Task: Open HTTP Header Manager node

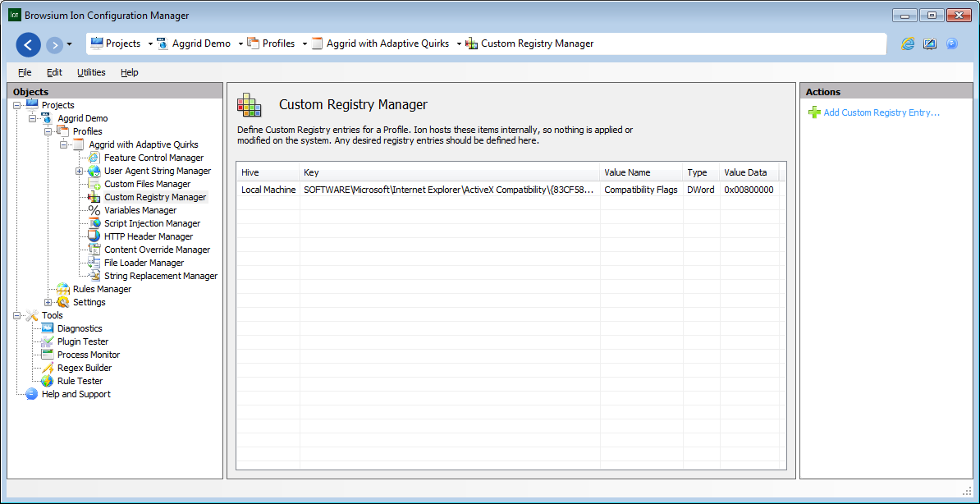Action: (148, 236)
